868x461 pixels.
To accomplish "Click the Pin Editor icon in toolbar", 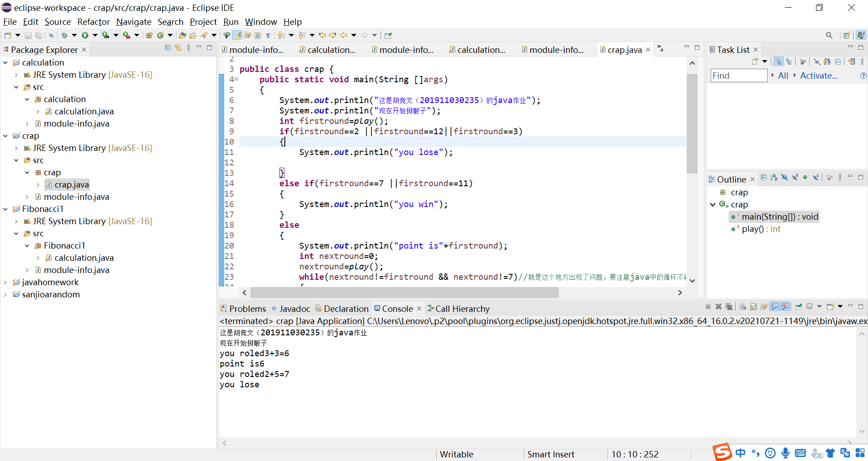I will pyautogui.click(x=388, y=35).
